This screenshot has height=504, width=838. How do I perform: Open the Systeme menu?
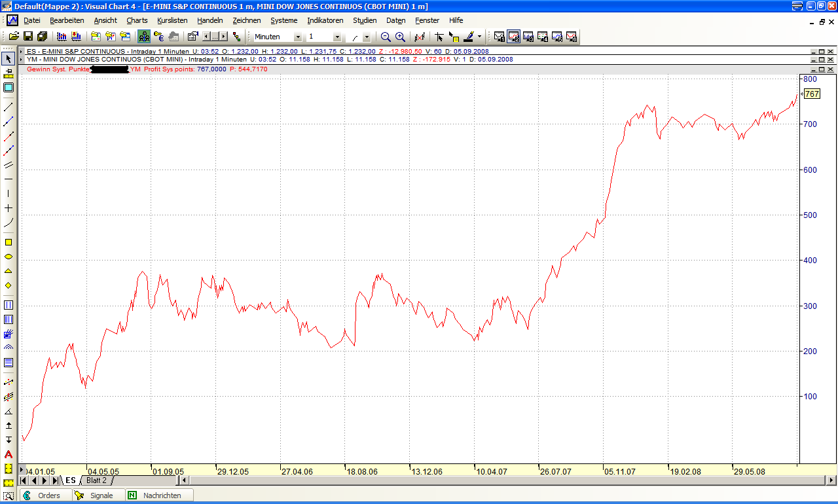coord(284,20)
